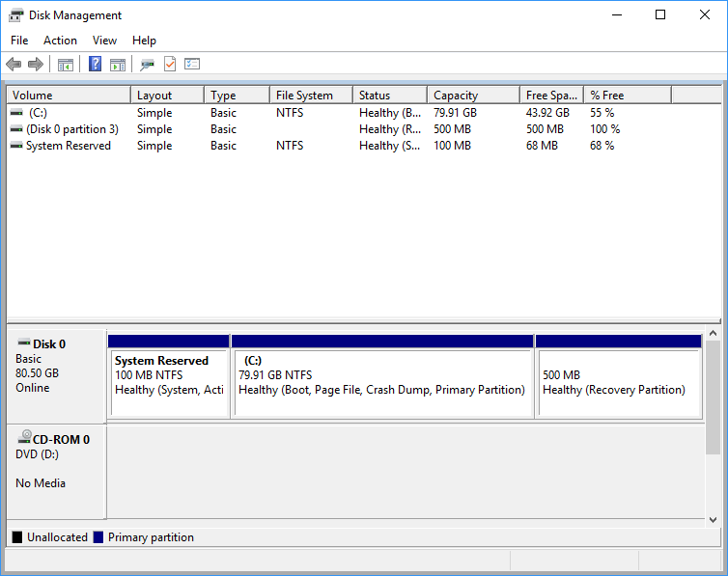Click the scroll down arrow in disk pane
The width and height of the screenshot is (728, 576).
714,520
